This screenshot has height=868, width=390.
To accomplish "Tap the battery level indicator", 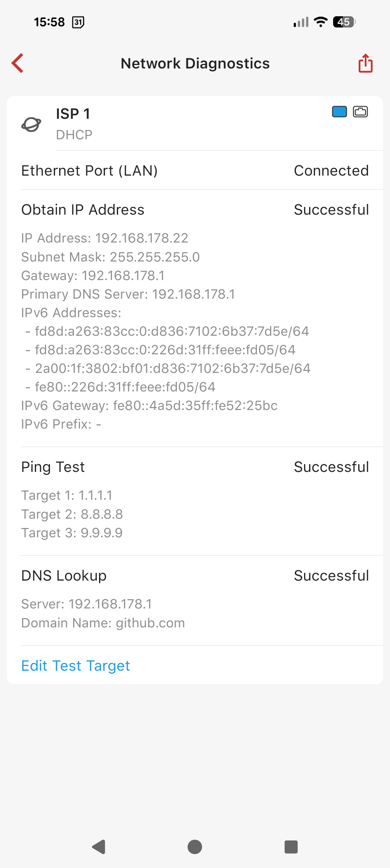I will point(344,22).
